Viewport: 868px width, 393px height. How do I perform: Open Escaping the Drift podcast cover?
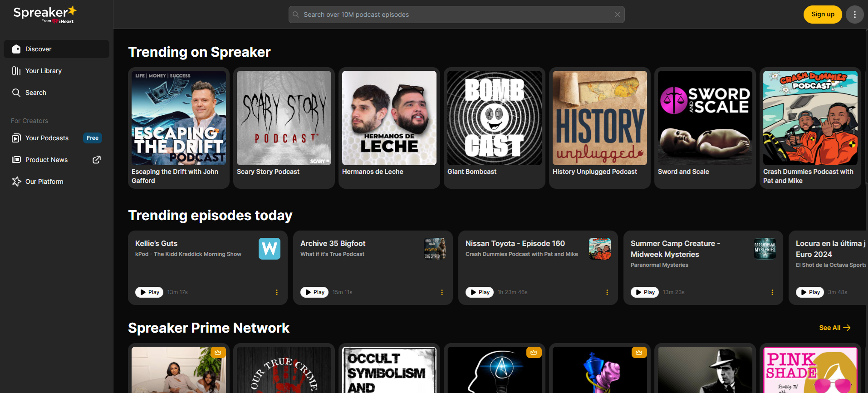point(179,118)
